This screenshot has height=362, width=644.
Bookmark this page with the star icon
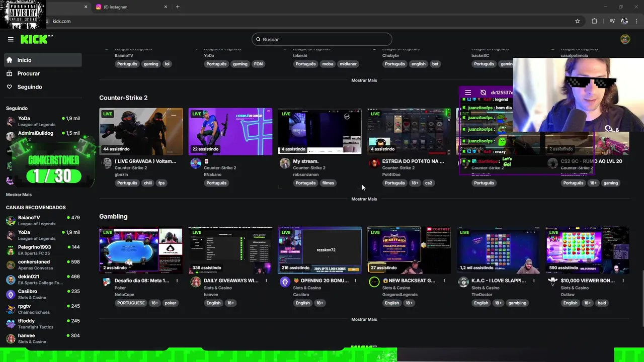point(578,21)
